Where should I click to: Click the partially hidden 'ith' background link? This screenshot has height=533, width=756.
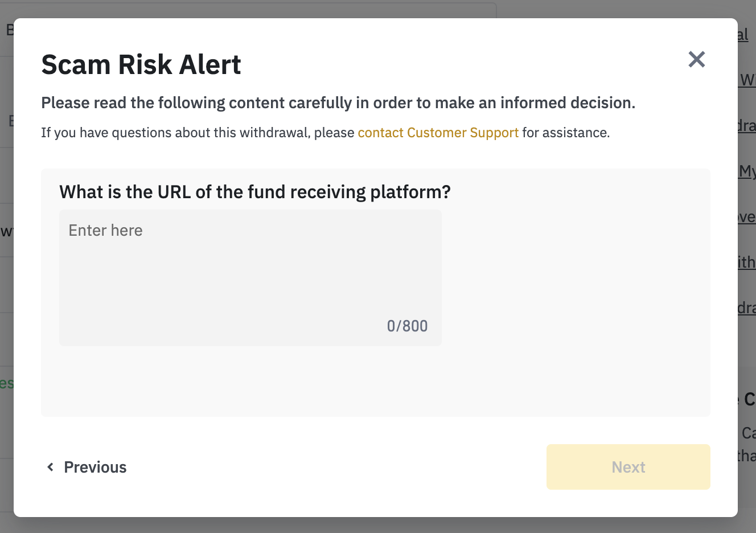pyautogui.click(x=746, y=263)
